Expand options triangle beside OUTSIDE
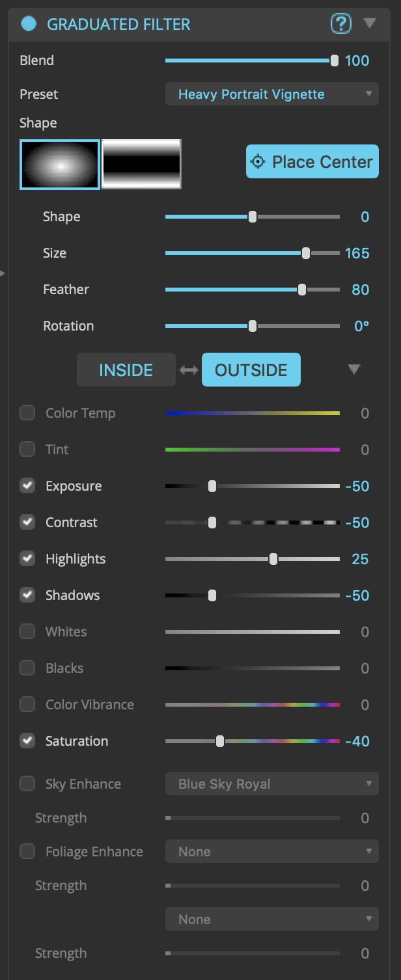This screenshot has width=401, height=980. (x=353, y=370)
